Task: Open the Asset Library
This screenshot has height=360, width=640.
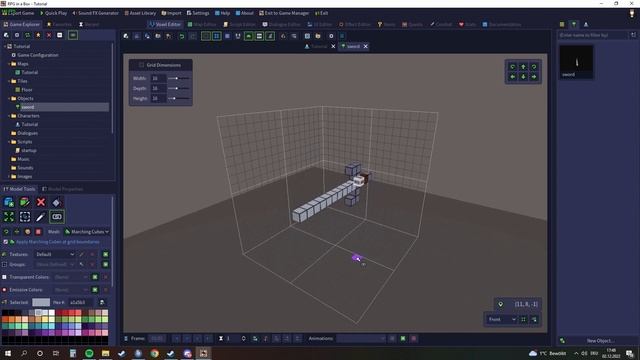Action: (140, 13)
